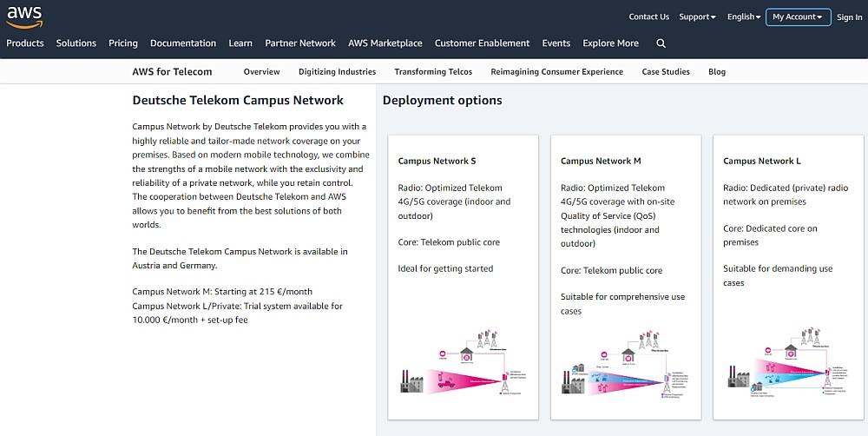Image resolution: width=868 pixels, height=436 pixels.
Task: Click 'Radio: Dedicated (private) radio network' text
Action: click(786, 195)
